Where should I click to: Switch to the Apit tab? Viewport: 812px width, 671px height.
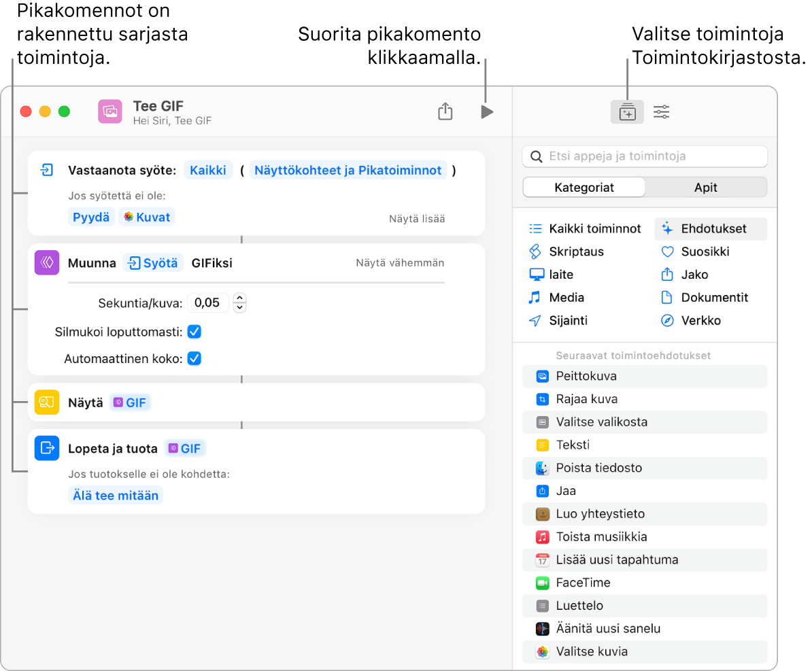706,187
